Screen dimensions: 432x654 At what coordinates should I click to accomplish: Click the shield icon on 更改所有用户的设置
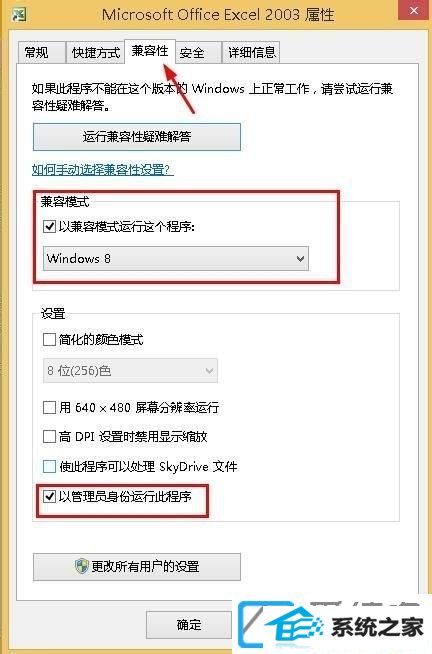coord(82,566)
